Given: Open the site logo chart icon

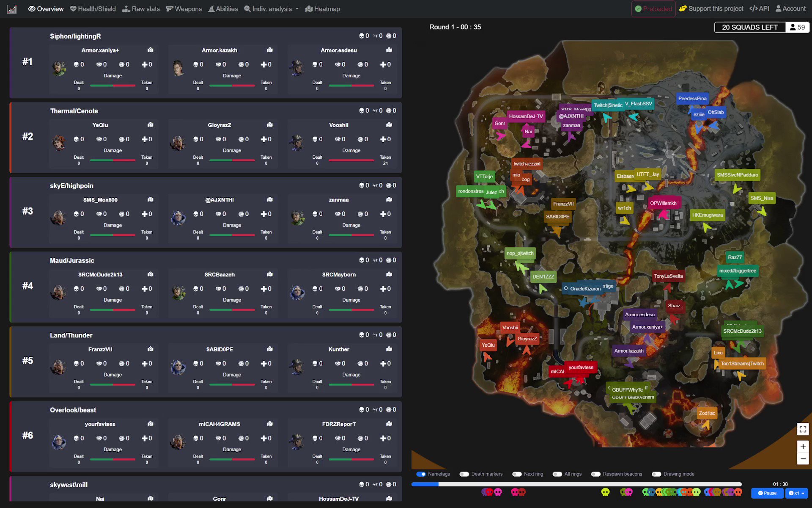Looking at the screenshot, I should tap(12, 9).
